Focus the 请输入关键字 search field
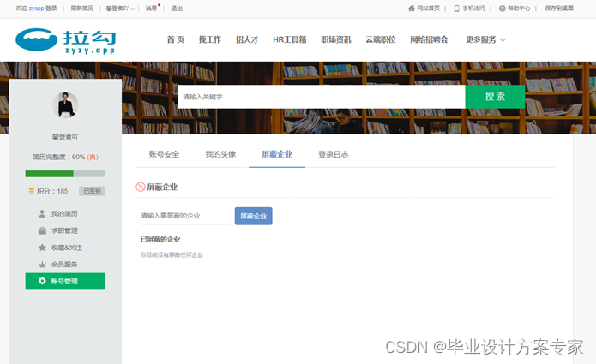This screenshot has height=364, width=596. point(322,97)
